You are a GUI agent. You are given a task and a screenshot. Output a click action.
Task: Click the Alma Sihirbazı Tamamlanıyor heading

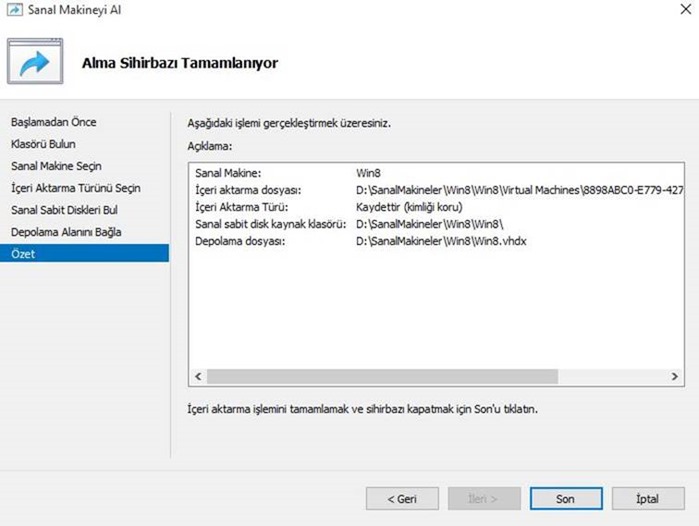click(180, 63)
